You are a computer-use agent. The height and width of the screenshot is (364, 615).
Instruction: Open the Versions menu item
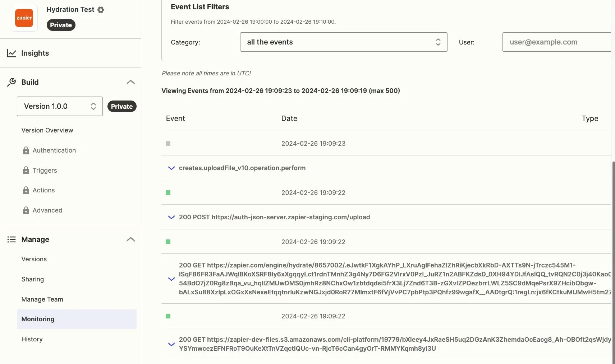34,259
